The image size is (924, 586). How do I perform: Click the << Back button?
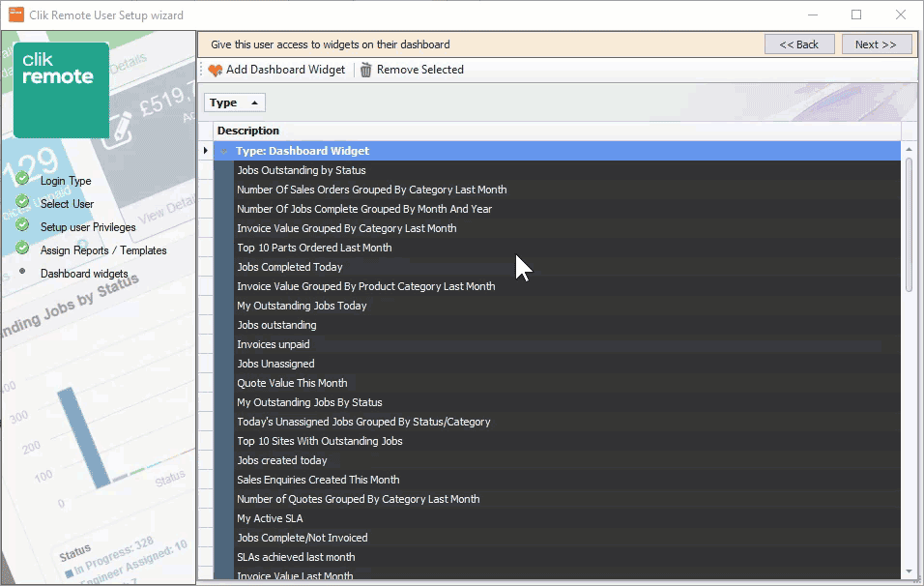point(799,44)
